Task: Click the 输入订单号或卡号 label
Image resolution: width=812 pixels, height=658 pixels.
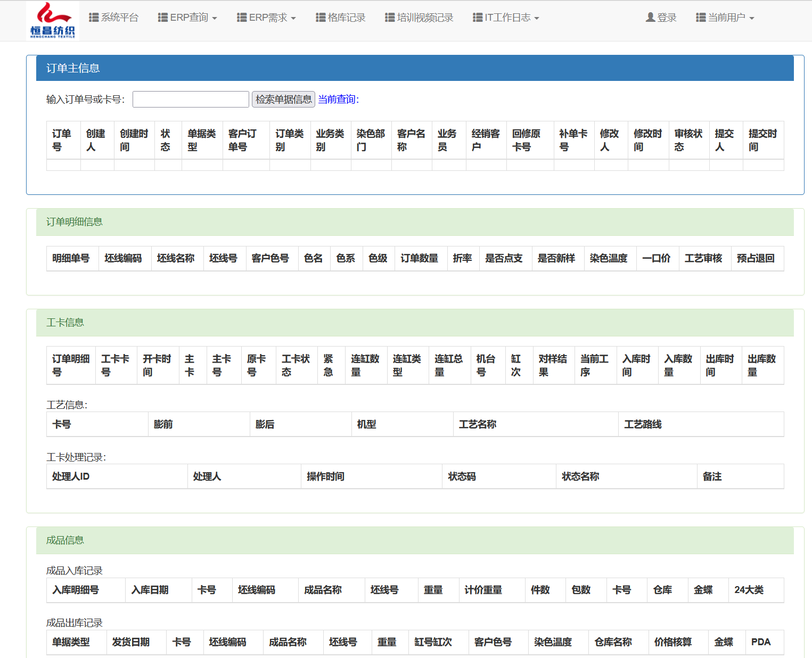Action: pyautogui.click(x=86, y=99)
